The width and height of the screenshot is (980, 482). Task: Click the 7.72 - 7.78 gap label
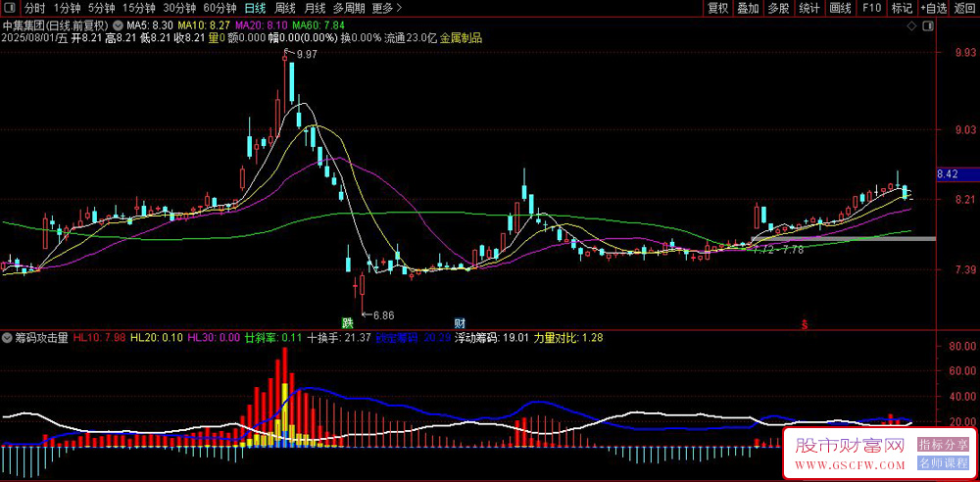778,250
